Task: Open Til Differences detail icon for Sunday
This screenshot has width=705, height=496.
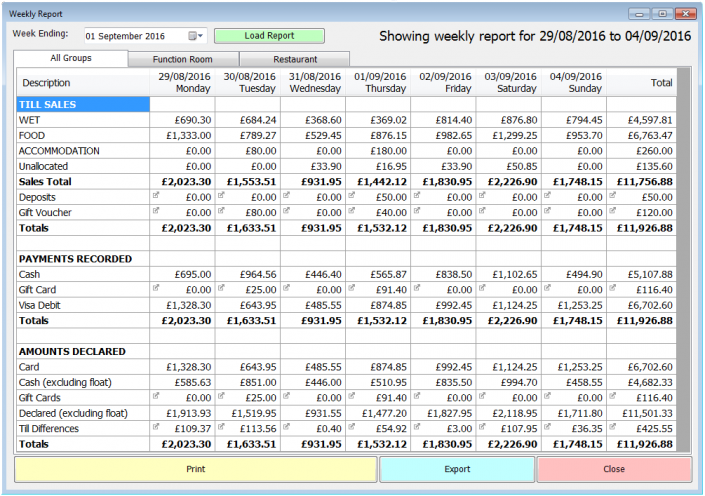Action: [547, 427]
